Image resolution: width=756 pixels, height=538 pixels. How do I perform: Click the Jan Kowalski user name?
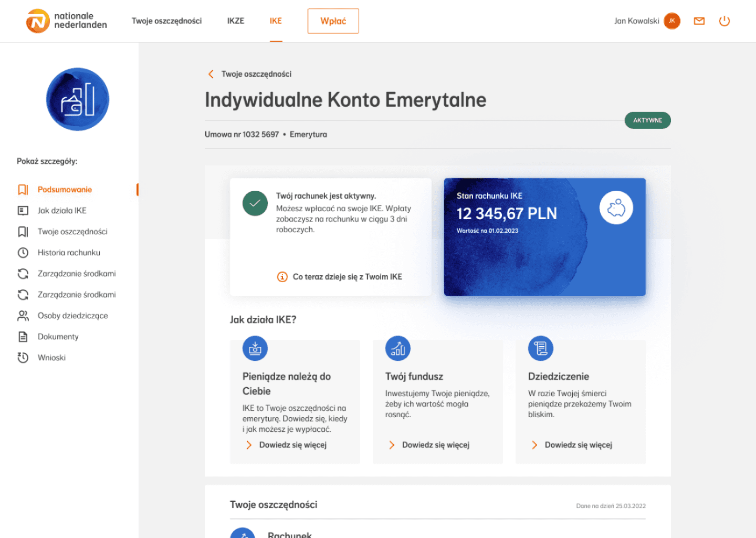pos(636,21)
